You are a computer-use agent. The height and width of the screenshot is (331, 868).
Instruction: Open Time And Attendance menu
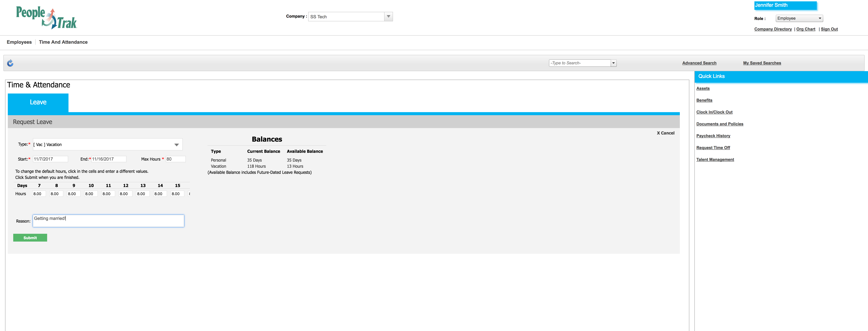pos(63,42)
